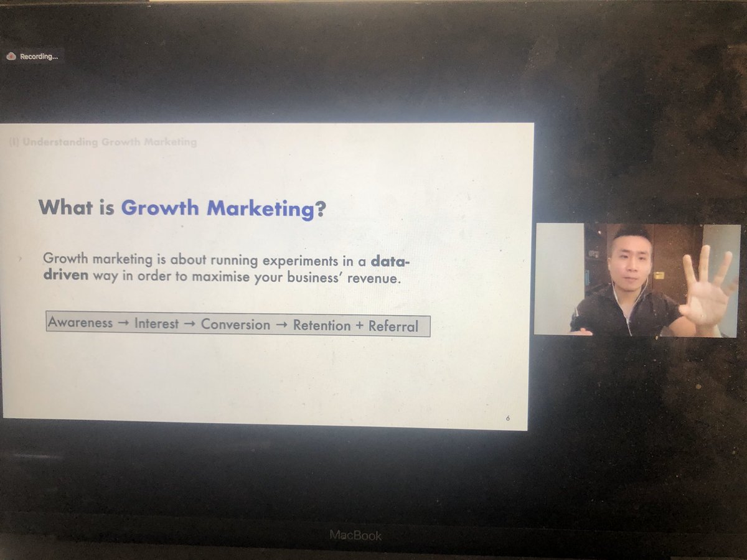Click the 'What is Growth Marketing?' slide heading
747x560 pixels.
(x=182, y=207)
